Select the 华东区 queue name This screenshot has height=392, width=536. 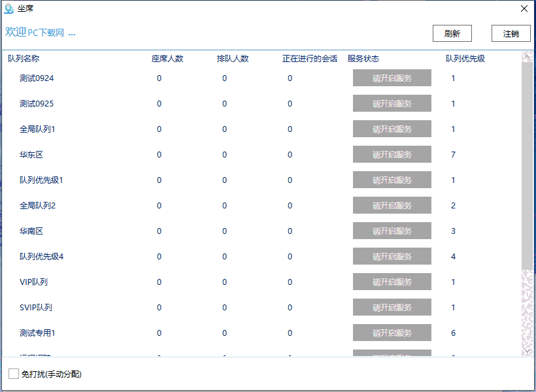(31, 154)
